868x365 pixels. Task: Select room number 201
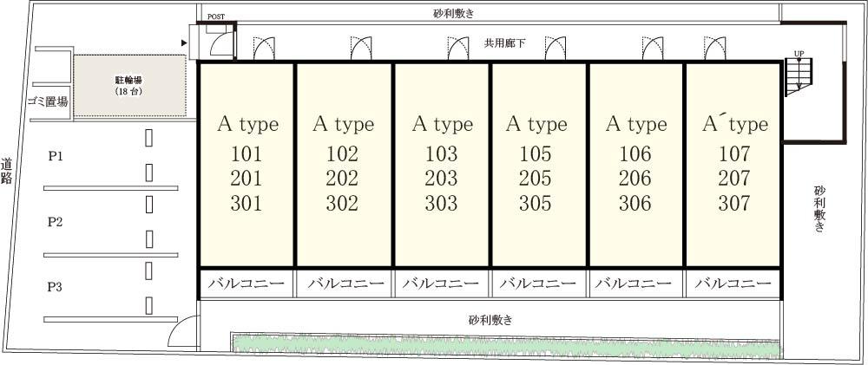coord(247,179)
